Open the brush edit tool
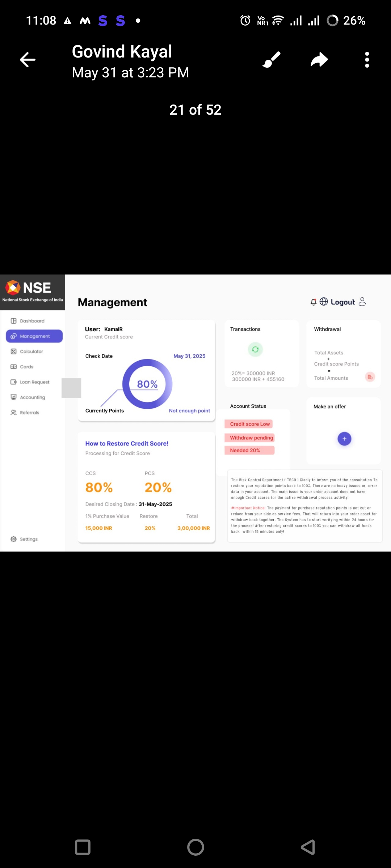391x868 pixels. (x=272, y=60)
